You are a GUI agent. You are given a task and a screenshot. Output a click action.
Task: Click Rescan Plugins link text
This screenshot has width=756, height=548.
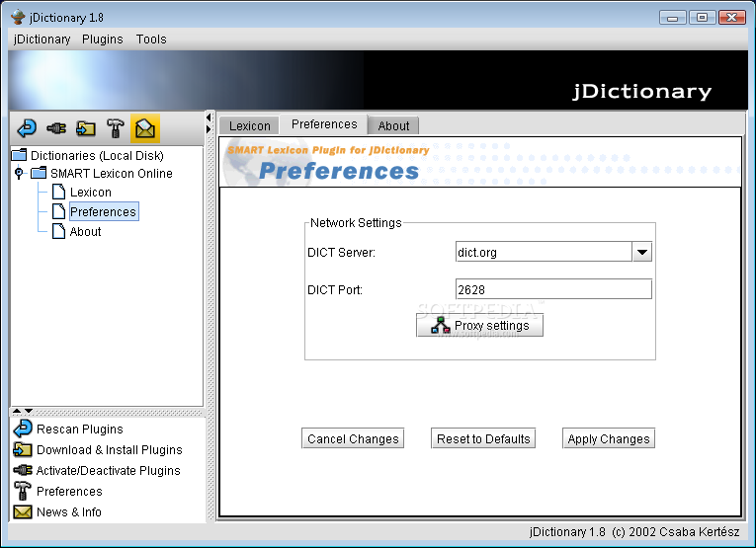click(x=80, y=430)
